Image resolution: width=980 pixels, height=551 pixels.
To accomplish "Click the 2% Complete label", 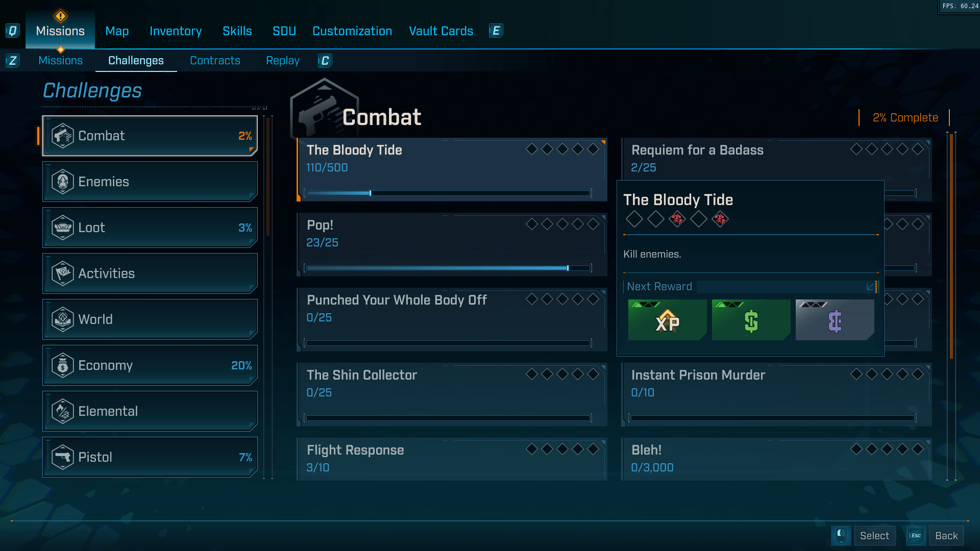I will (905, 118).
